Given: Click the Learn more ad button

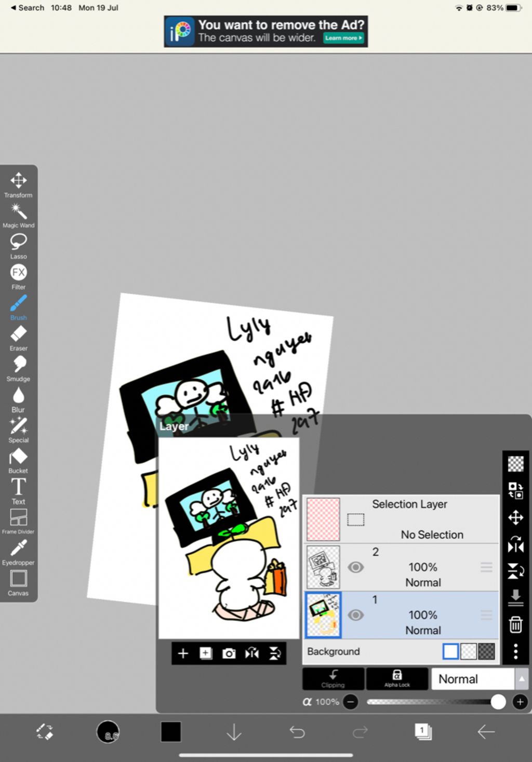Looking at the screenshot, I should pos(343,38).
